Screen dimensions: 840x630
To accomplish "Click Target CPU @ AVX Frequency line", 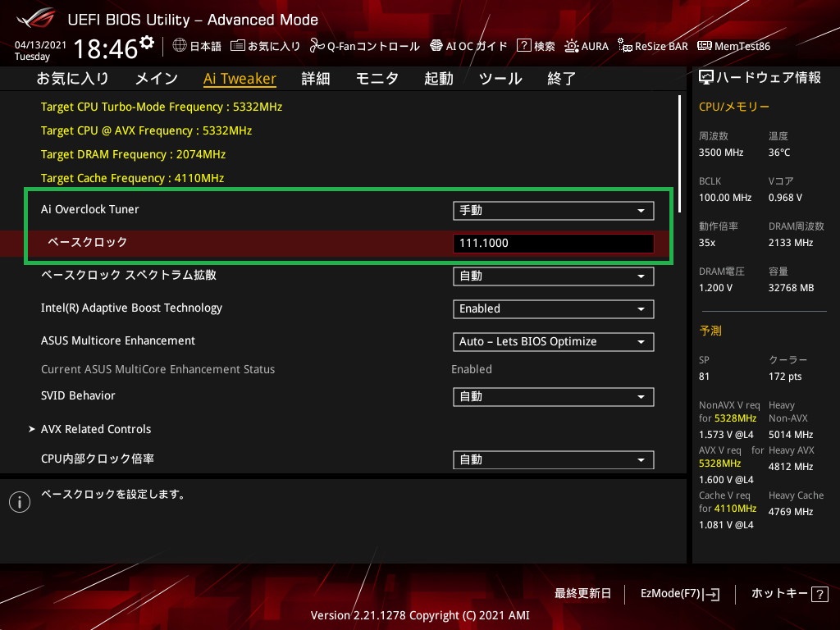I will (x=146, y=130).
